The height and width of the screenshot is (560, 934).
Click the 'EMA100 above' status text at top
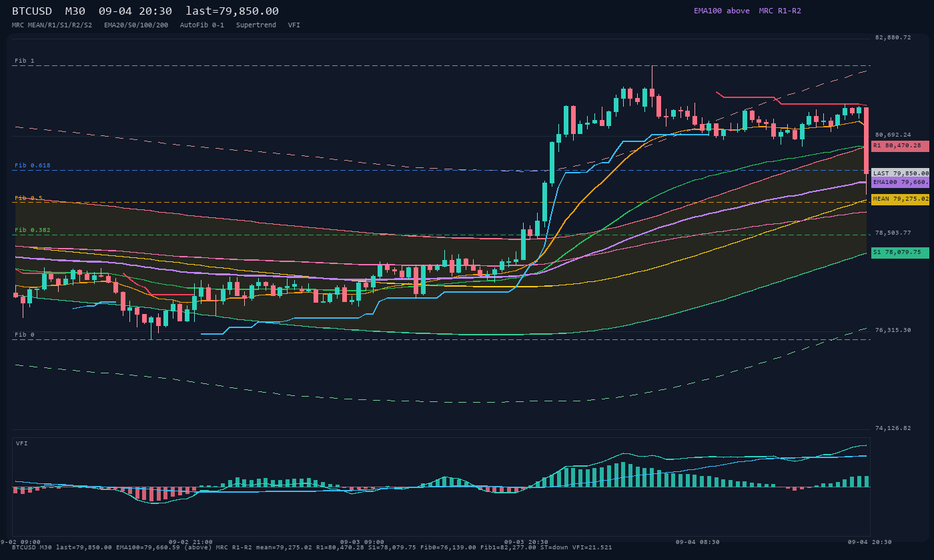coord(722,11)
